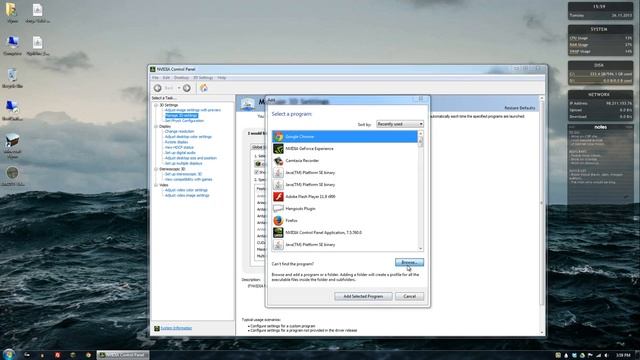Collapse the Video tree node
Viewport: 640px width, 360px height.
click(156, 185)
